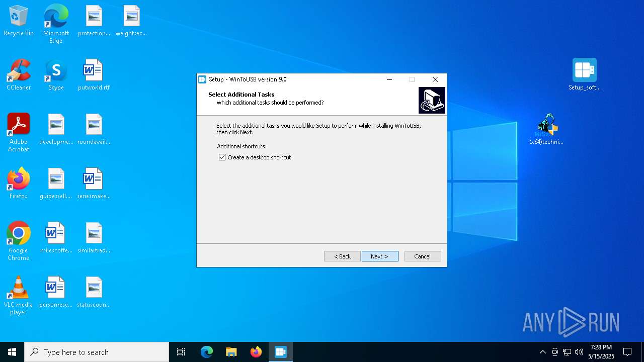The image size is (644, 362).
Task: Select Google Chrome desktop shortcut
Action: pyautogui.click(x=19, y=241)
